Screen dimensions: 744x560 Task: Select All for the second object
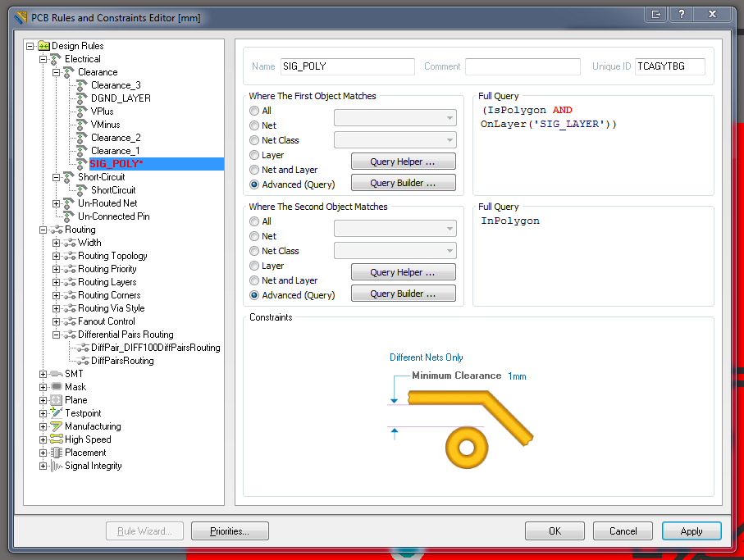[x=254, y=221]
